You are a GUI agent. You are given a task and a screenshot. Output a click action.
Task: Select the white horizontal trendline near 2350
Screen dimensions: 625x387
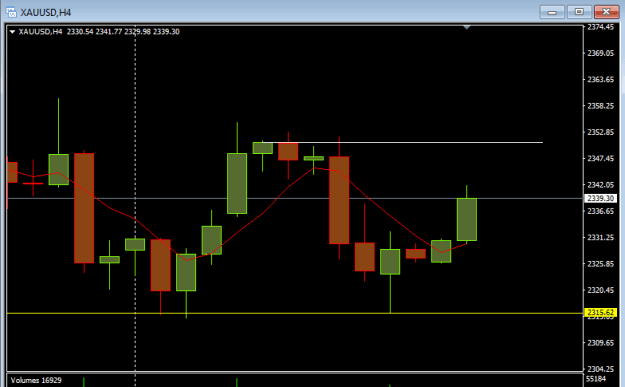[x=403, y=142]
